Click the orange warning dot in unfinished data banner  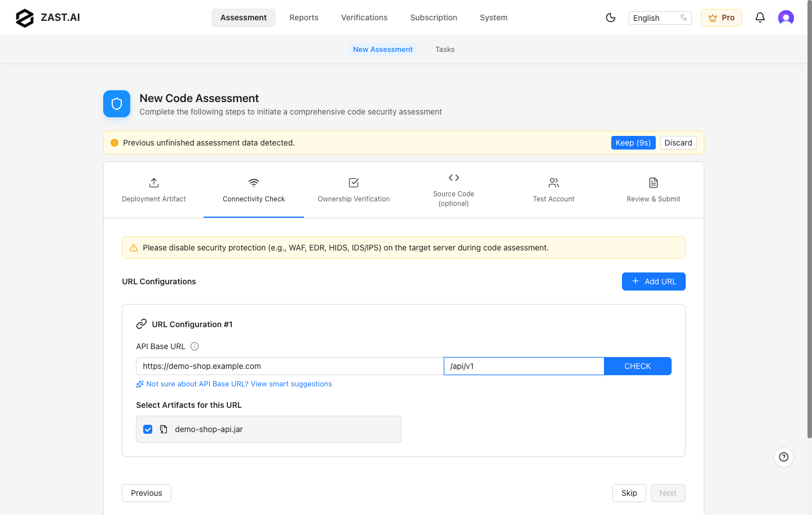point(114,143)
